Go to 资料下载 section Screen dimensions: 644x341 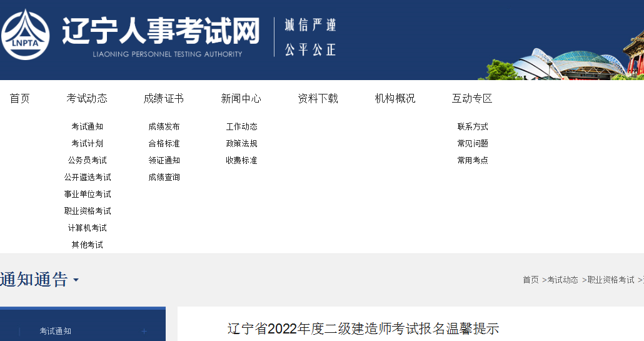(318, 98)
